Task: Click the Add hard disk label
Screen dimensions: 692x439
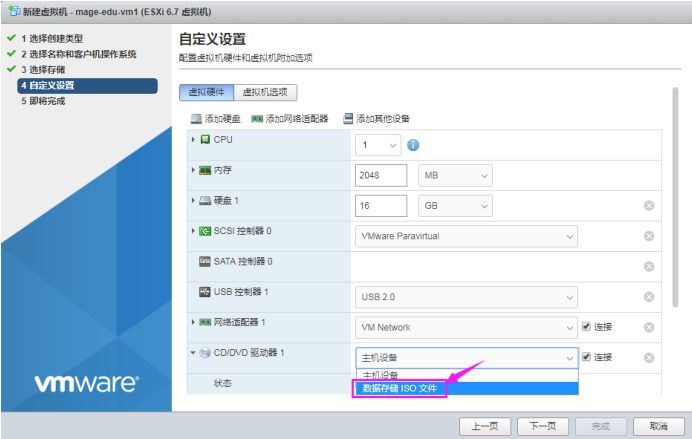Action: [222, 119]
